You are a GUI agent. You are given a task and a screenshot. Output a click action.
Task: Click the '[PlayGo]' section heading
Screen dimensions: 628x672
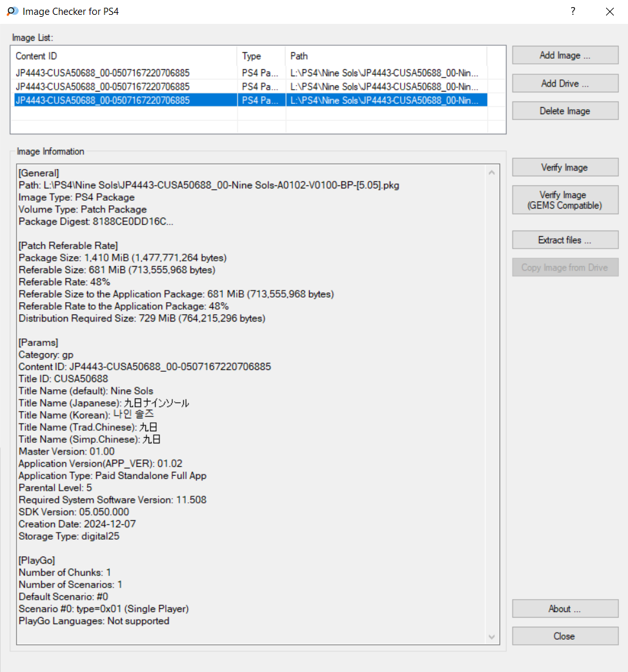click(36, 560)
